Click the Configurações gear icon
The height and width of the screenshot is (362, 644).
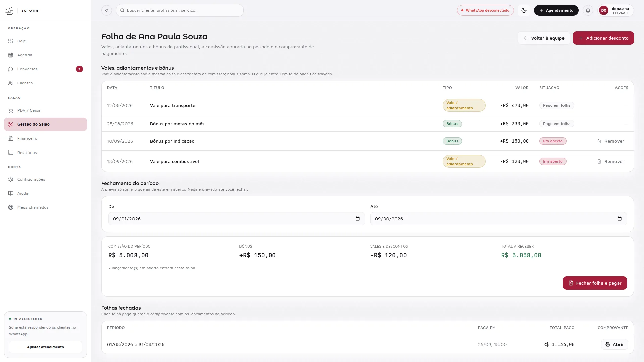[x=11, y=179]
